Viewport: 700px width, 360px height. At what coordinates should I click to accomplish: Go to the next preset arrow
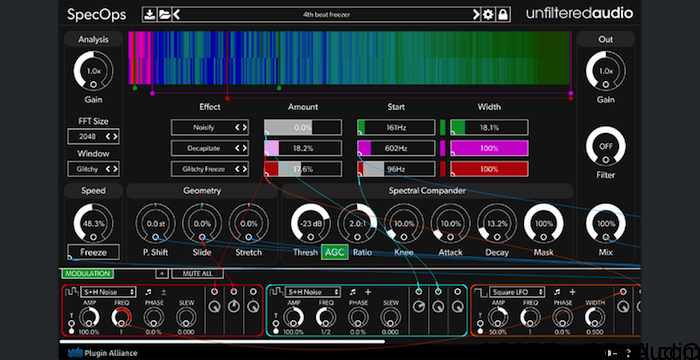[x=476, y=14]
